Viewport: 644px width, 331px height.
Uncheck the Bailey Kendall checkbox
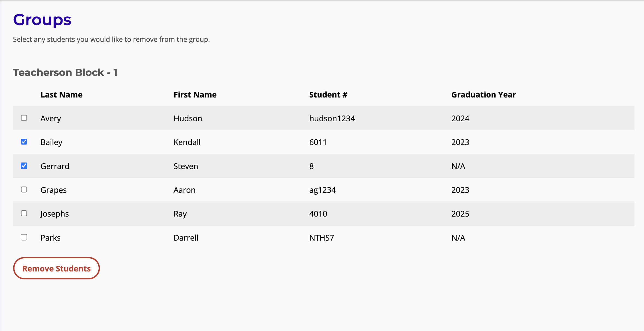tap(24, 142)
